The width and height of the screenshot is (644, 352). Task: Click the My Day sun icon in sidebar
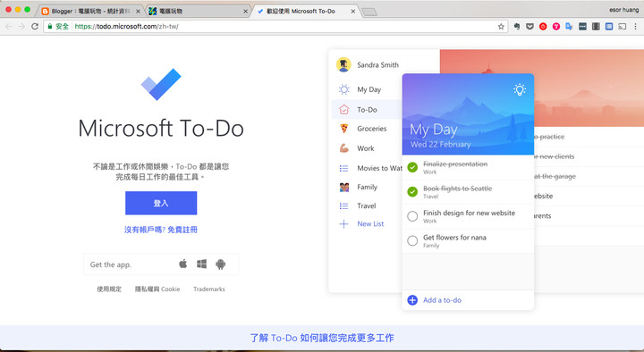coord(344,89)
